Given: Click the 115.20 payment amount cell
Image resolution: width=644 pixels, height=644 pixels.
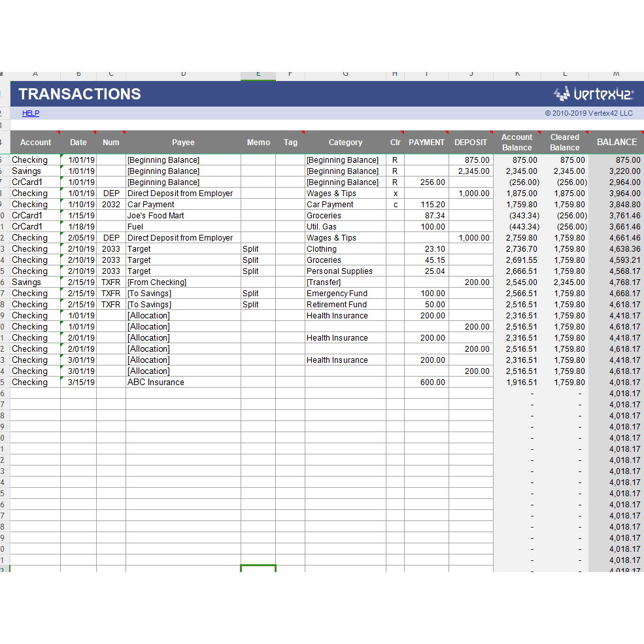Looking at the screenshot, I should (426, 205).
